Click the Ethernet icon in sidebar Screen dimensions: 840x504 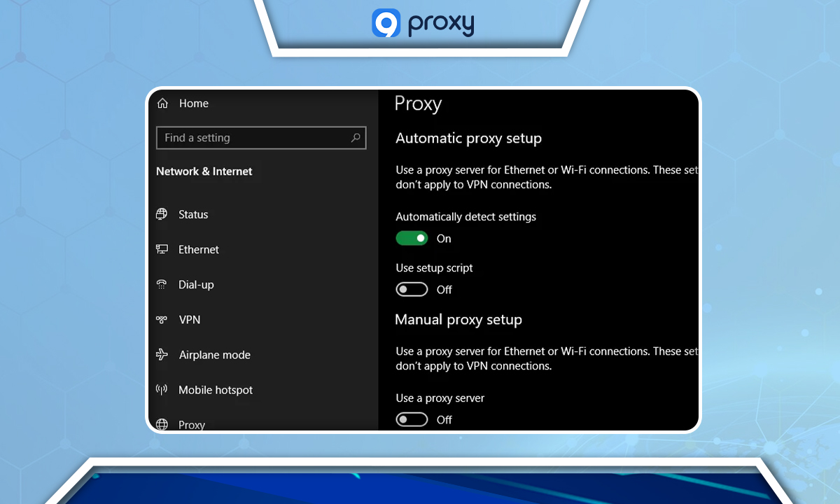(x=162, y=249)
